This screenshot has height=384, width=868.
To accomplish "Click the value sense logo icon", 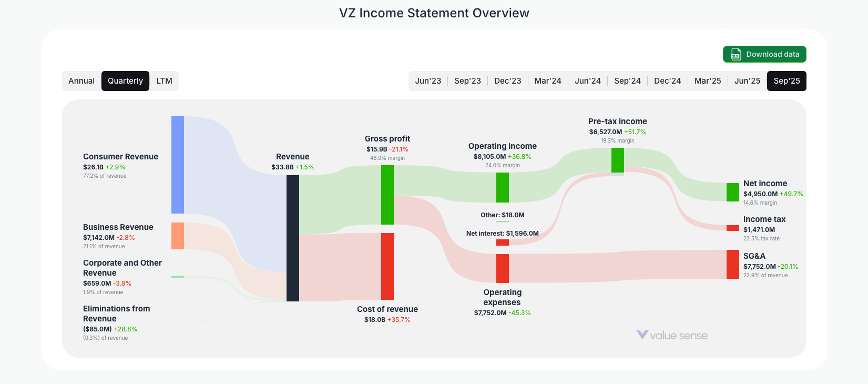I will tap(641, 335).
